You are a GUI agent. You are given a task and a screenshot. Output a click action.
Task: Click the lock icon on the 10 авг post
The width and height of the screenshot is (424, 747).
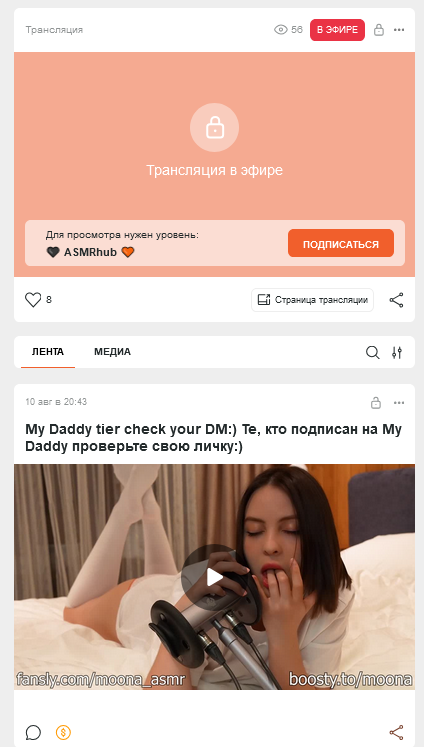tap(376, 403)
